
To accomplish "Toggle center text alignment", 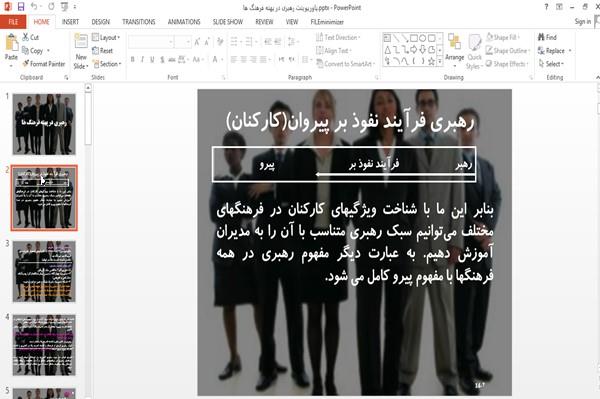I will click(243, 59).
